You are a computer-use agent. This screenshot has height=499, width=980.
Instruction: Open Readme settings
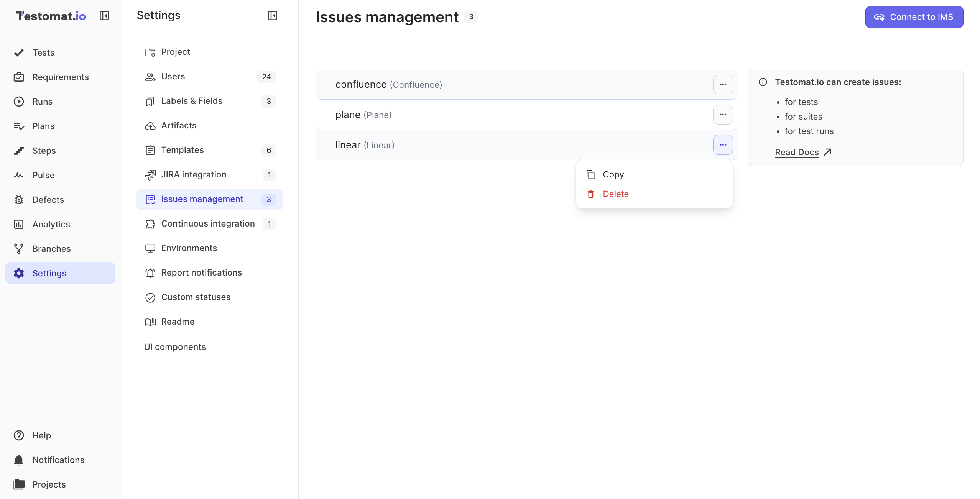pyautogui.click(x=210, y=322)
